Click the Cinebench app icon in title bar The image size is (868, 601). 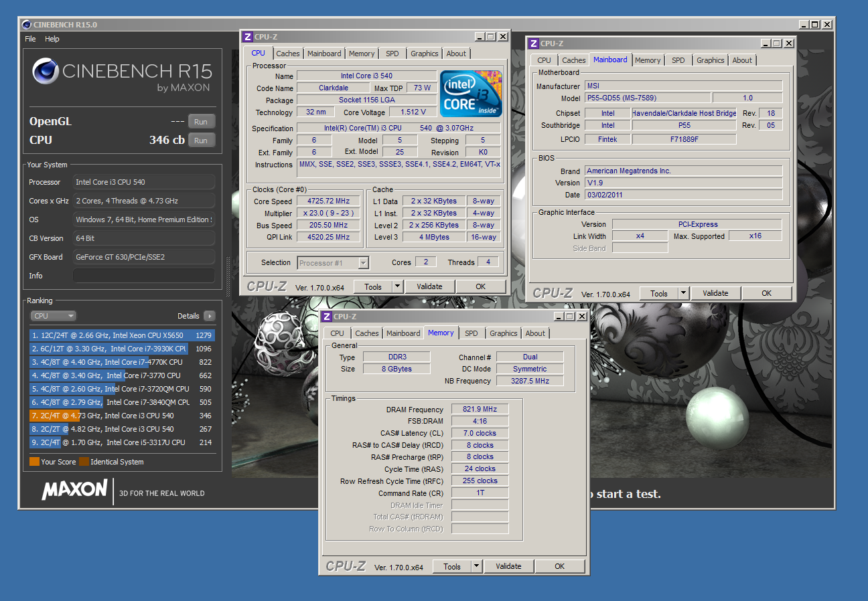coord(27,25)
